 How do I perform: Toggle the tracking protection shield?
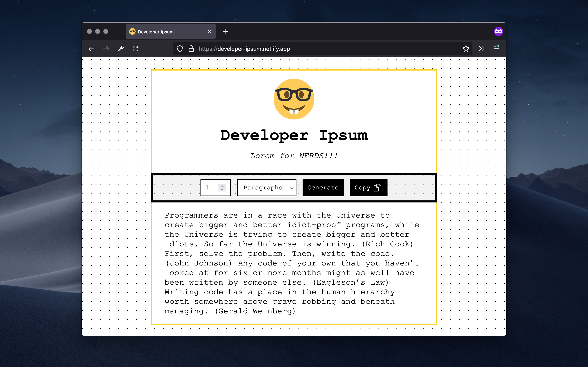click(180, 49)
